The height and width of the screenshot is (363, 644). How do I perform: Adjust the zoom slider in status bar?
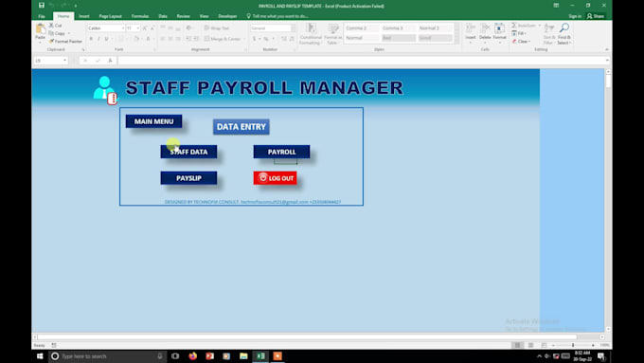pyautogui.click(x=573, y=345)
